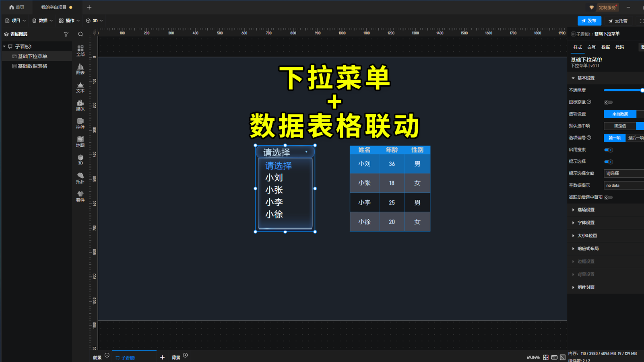This screenshot has width=644, height=362.
Task: Select the 拓扑 (topology) category icon
Action: [x=80, y=178]
